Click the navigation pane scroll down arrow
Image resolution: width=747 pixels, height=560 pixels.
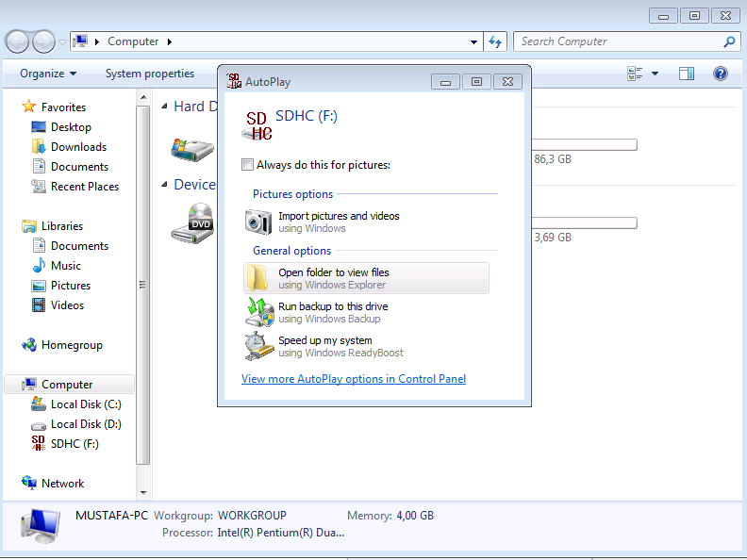click(x=143, y=493)
